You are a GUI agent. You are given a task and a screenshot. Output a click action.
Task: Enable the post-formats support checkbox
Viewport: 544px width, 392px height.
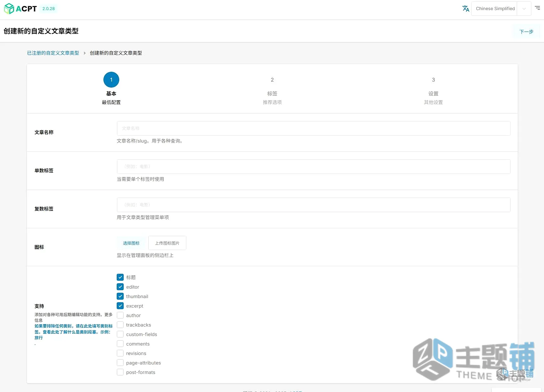[120, 372]
